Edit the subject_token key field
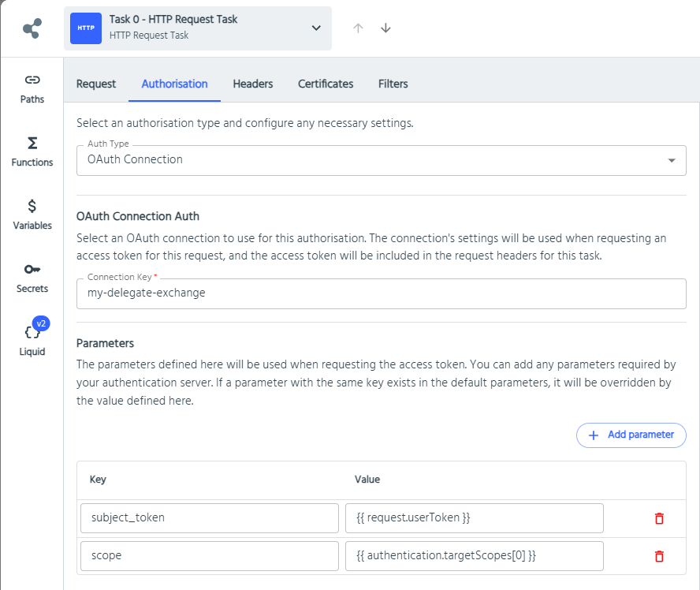The image size is (700, 590). [210, 518]
